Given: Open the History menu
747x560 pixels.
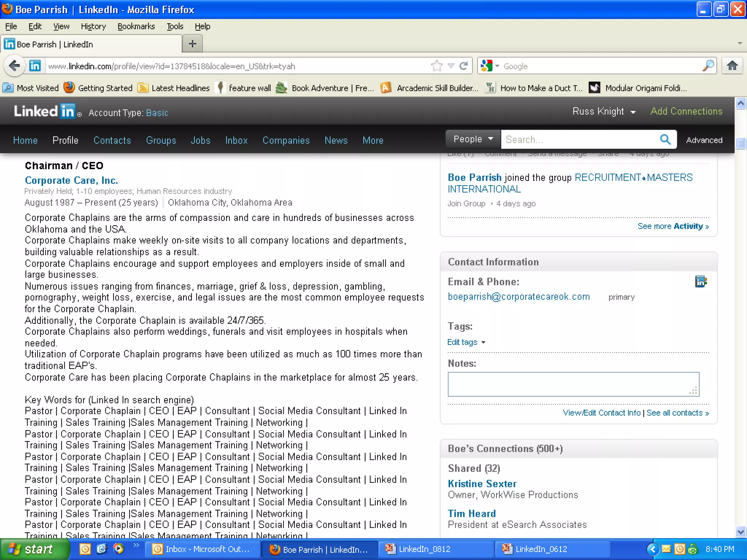Looking at the screenshot, I should click(x=93, y=26).
